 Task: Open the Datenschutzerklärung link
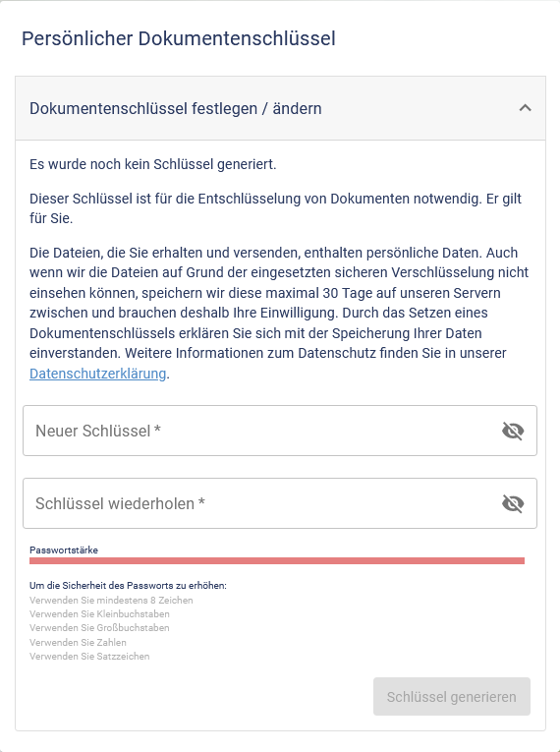point(98,374)
